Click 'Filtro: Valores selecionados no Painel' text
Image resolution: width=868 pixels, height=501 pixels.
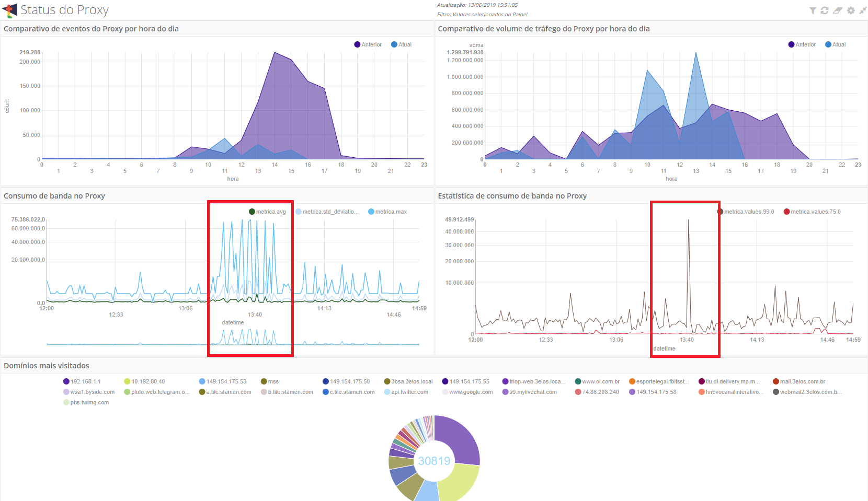482,15
